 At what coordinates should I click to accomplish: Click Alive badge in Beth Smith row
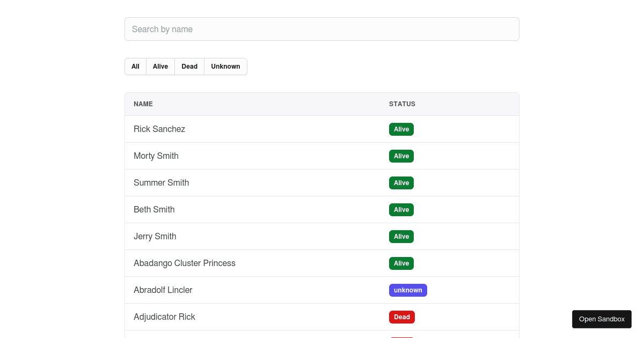click(x=401, y=210)
